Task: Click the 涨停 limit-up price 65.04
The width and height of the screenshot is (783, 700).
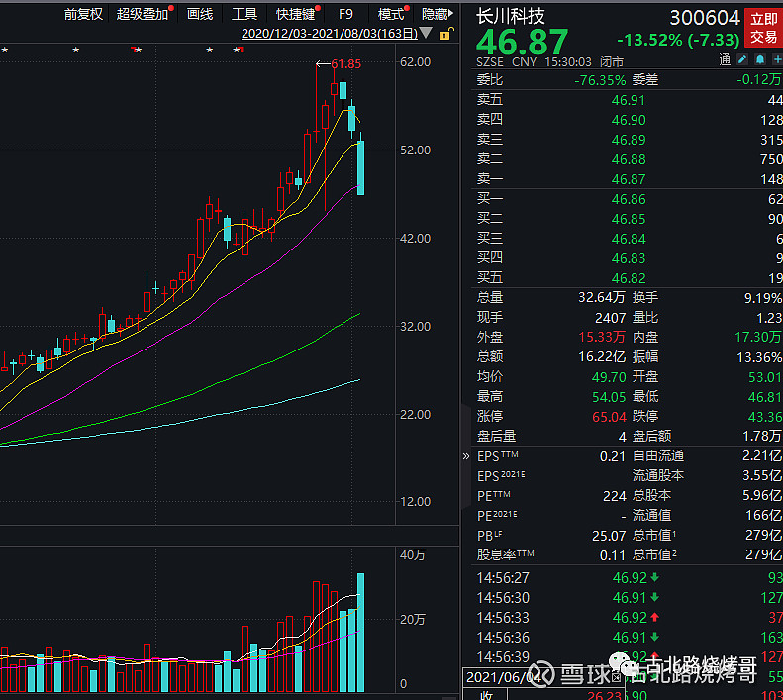Action: (x=608, y=417)
